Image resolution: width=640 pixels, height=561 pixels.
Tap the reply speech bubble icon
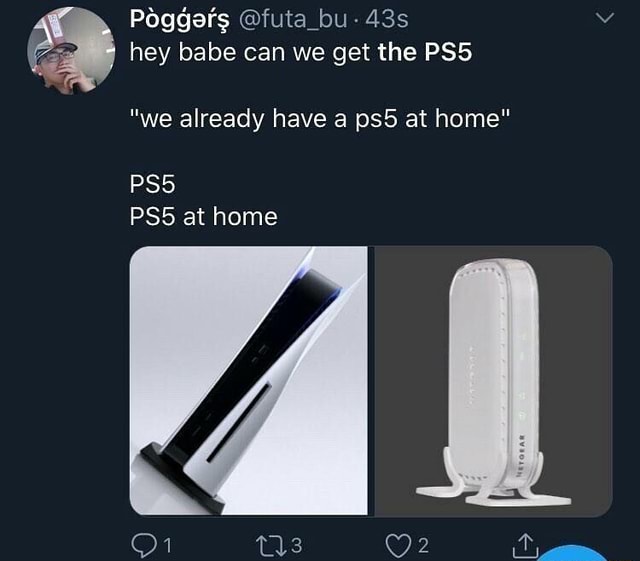coord(143,545)
